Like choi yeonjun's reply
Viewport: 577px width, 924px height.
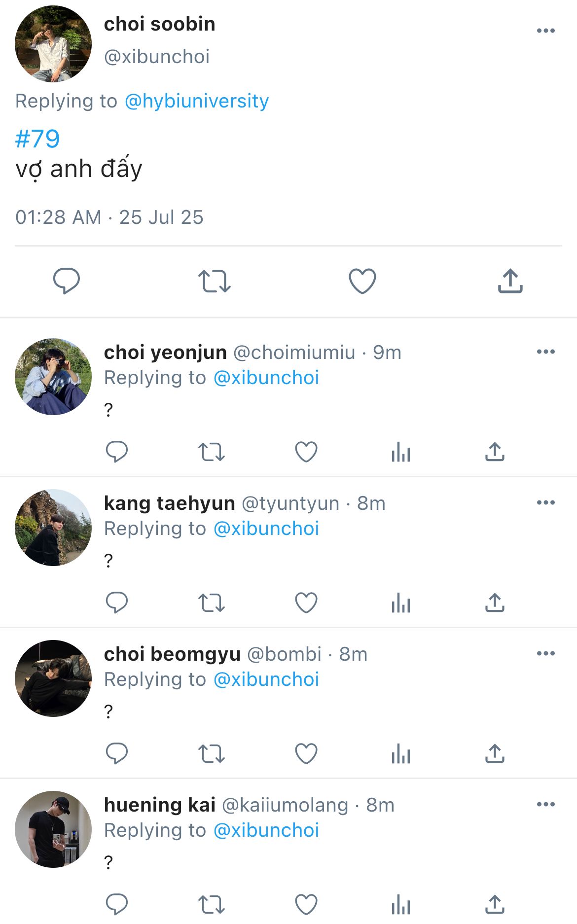pyautogui.click(x=306, y=452)
